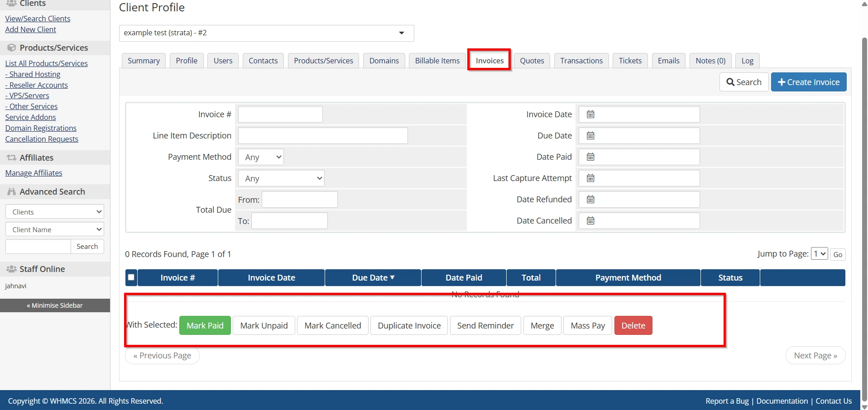
Task: Tick the select-all invoices checkbox
Action: tap(131, 277)
